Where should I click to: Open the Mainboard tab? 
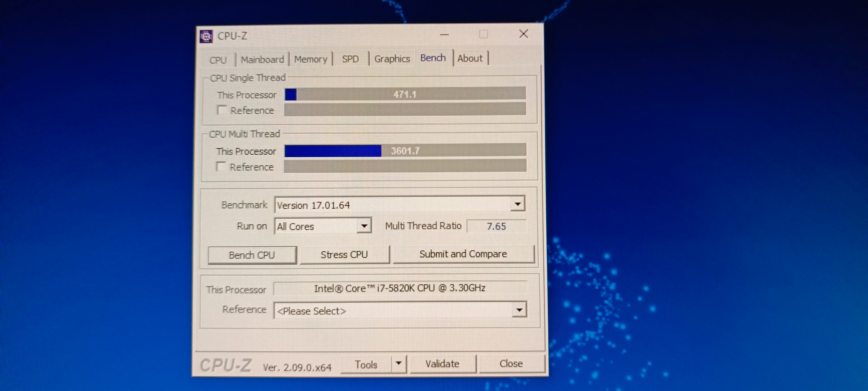pos(262,60)
